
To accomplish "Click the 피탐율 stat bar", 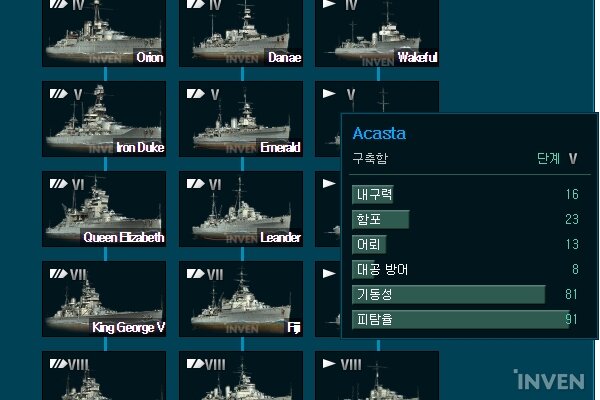I will [461, 319].
